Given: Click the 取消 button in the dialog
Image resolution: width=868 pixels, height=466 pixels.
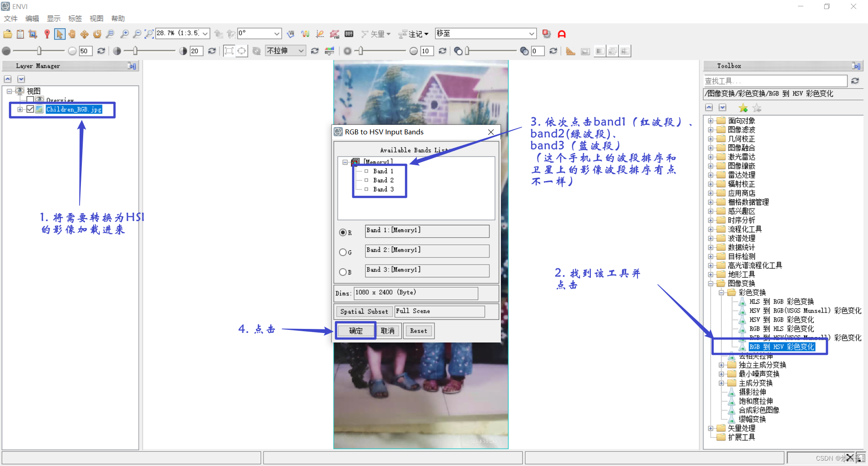Looking at the screenshot, I should 388,331.
